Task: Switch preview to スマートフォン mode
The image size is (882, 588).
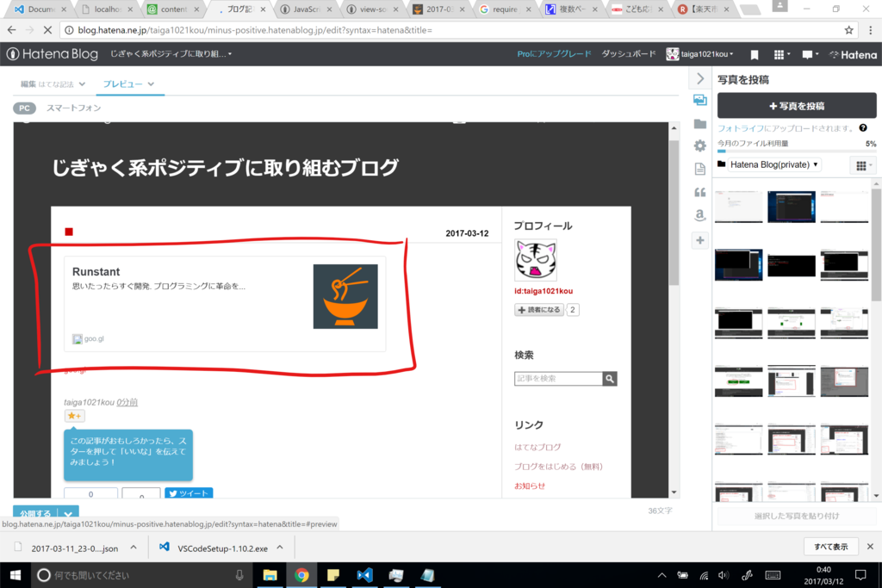Action: (74, 108)
